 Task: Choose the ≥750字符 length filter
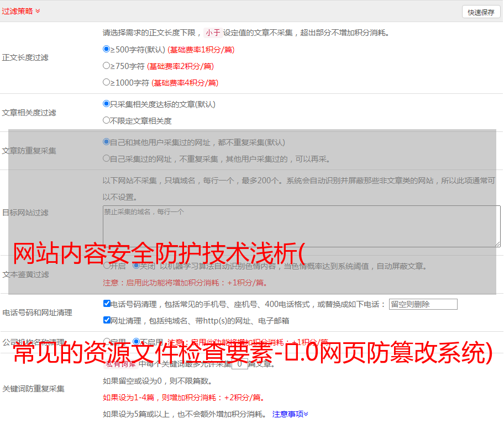(107, 66)
